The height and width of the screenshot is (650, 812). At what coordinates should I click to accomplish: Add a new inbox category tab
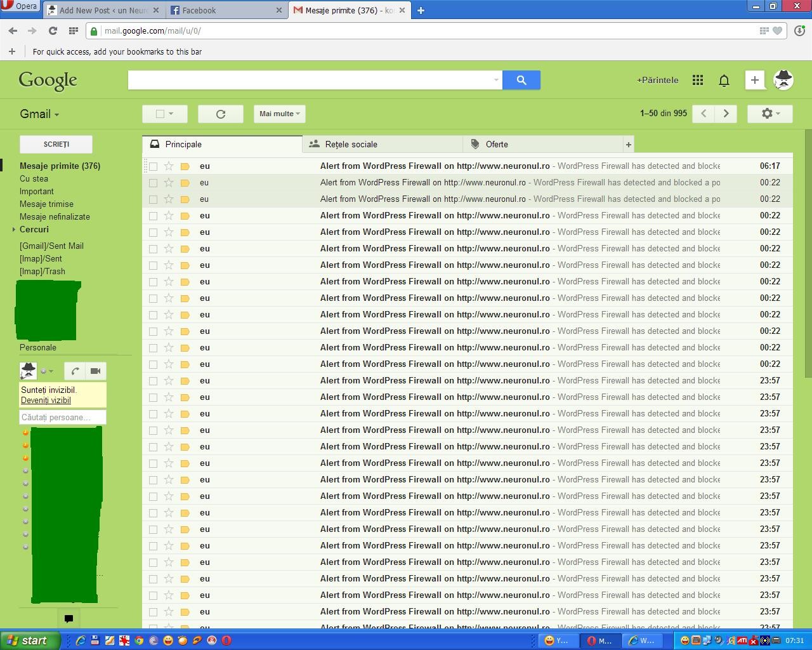pos(629,145)
